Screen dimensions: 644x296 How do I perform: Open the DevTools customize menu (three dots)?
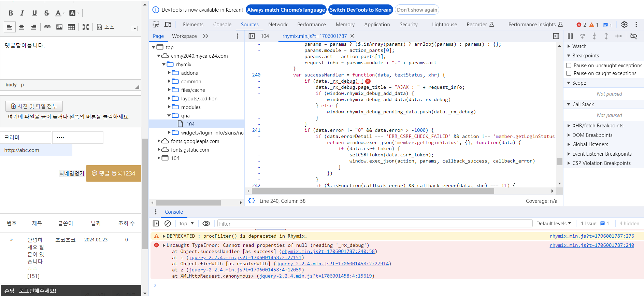[x=636, y=25]
